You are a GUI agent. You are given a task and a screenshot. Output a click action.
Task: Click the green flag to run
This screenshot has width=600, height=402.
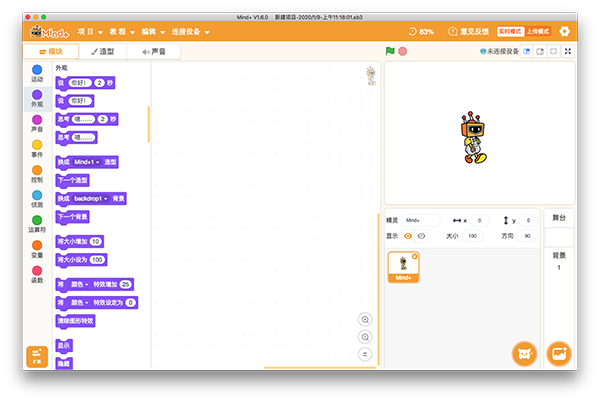(x=390, y=51)
